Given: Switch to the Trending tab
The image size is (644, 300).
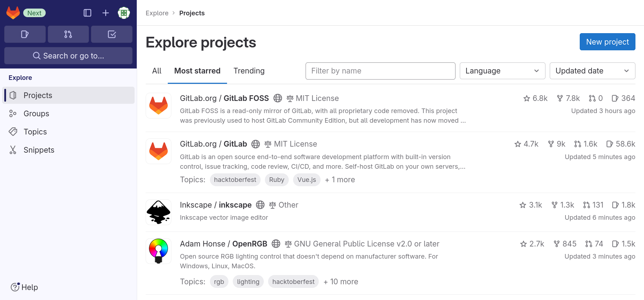Looking at the screenshot, I should [x=249, y=71].
